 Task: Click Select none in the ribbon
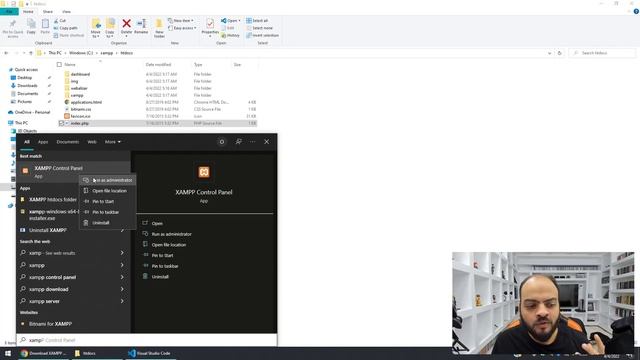coord(260,28)
